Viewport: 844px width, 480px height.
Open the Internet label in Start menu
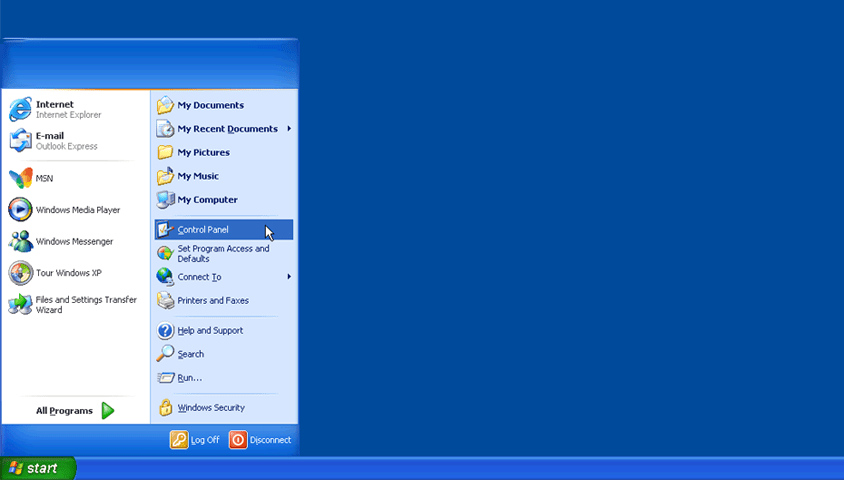coord(54,104)
